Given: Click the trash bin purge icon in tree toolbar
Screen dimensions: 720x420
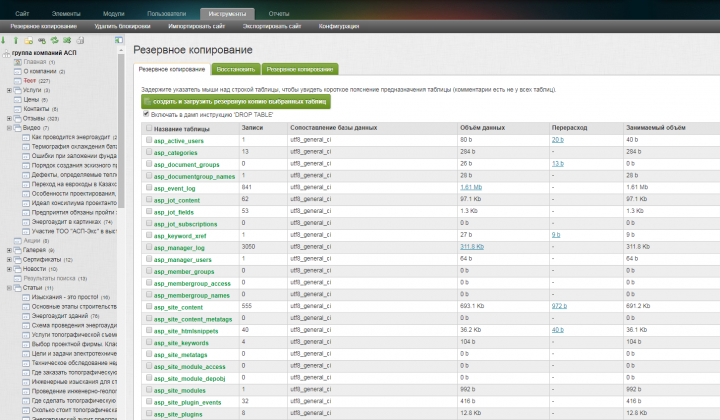Looking at the screenshot, I should click(x=80, y=40).
